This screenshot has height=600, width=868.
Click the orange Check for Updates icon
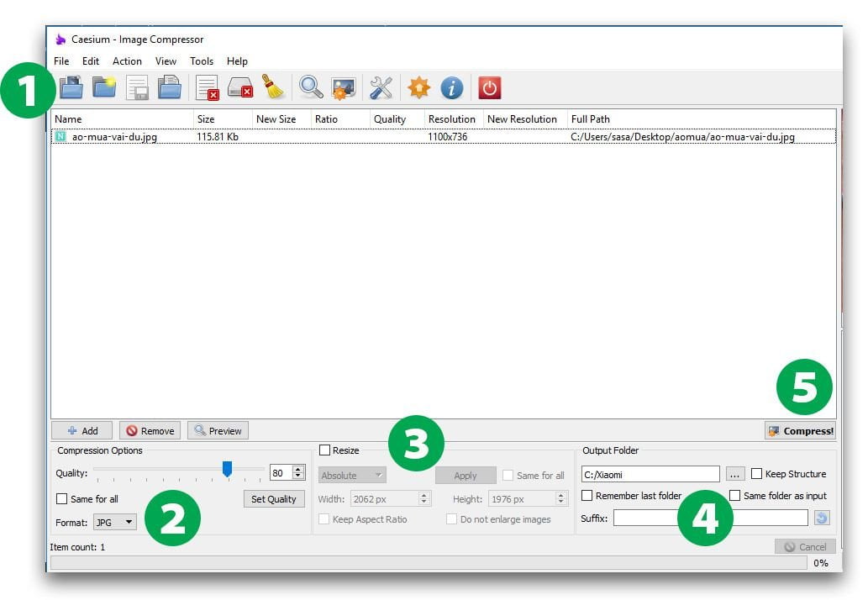pos(418,87)
